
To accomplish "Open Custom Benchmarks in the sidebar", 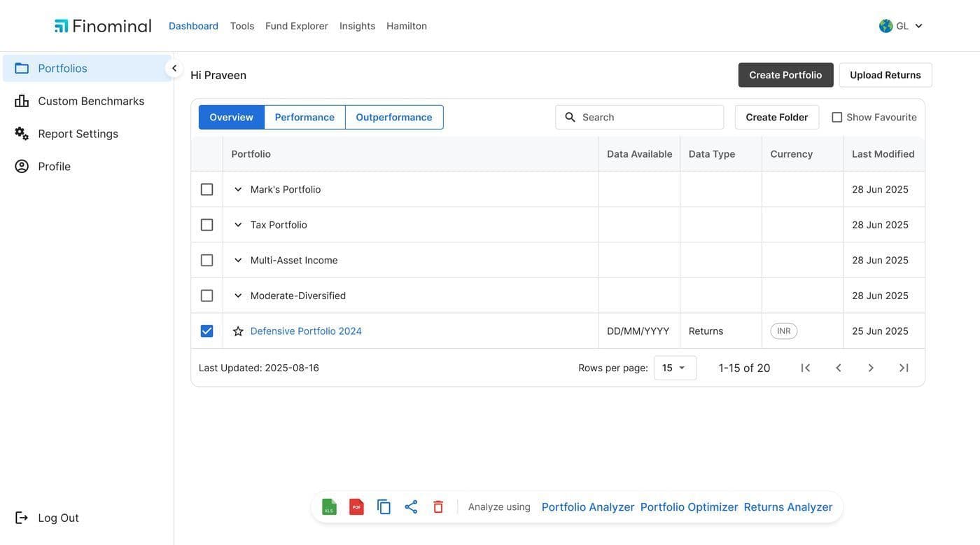I will tap(87, 101).
